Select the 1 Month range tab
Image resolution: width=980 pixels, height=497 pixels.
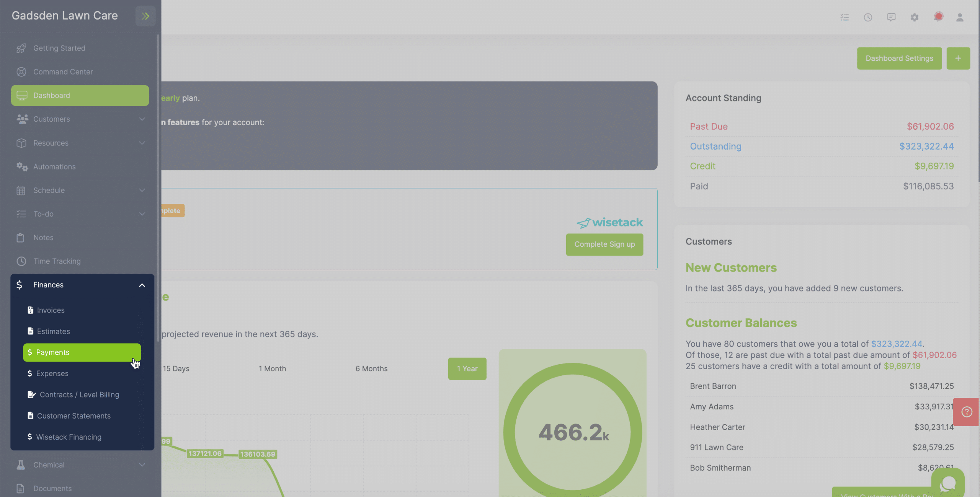tap(272, 369)
